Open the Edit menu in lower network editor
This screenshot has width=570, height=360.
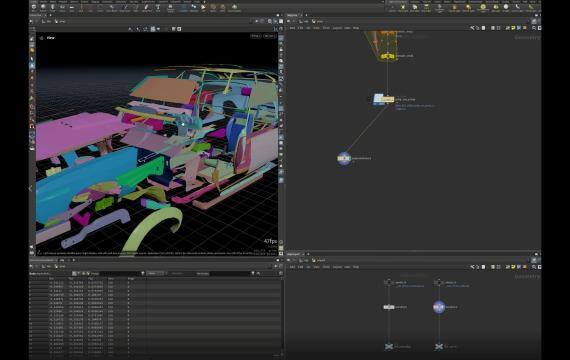(x=300, y=267)
